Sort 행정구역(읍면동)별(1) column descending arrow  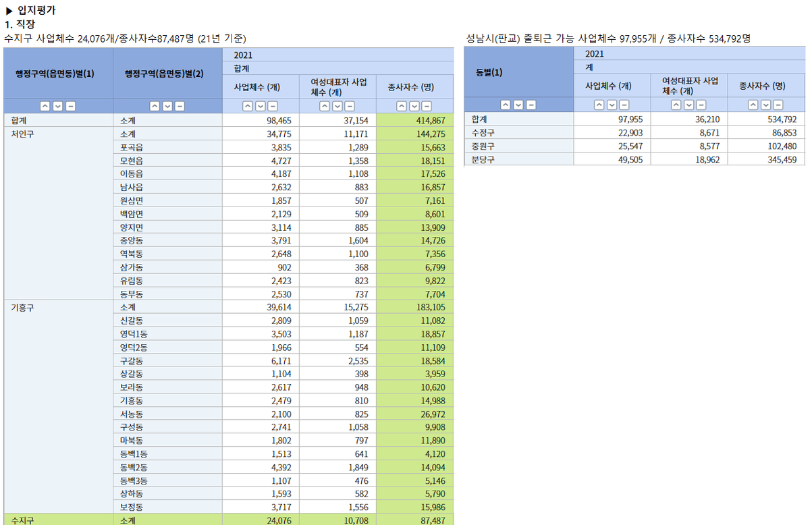[x=57, y=106]
